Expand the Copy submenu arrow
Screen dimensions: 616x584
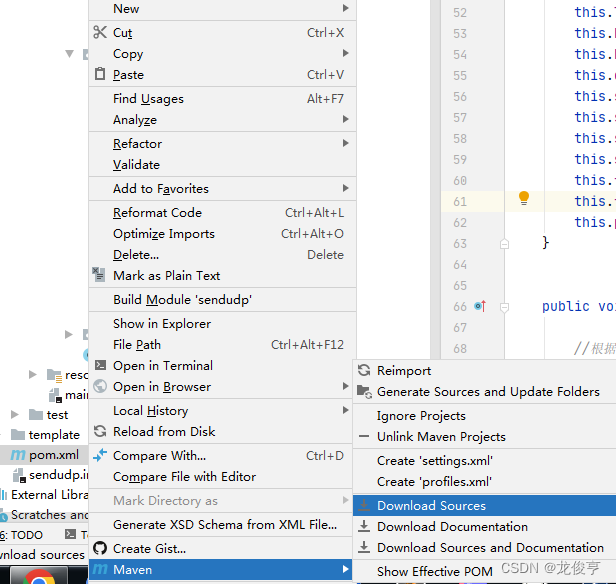345,53
